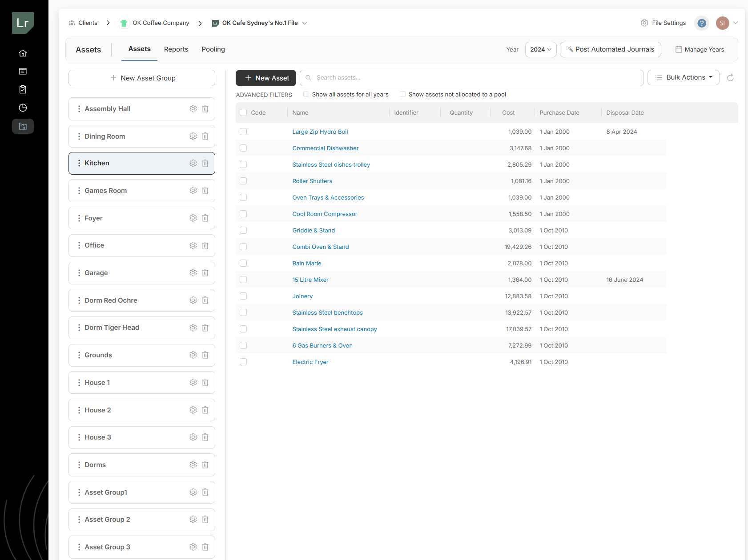The height and width of the screenshot is (560, 748).
Task: Click cost value 19,429.26
Action: tap(518, 247)
